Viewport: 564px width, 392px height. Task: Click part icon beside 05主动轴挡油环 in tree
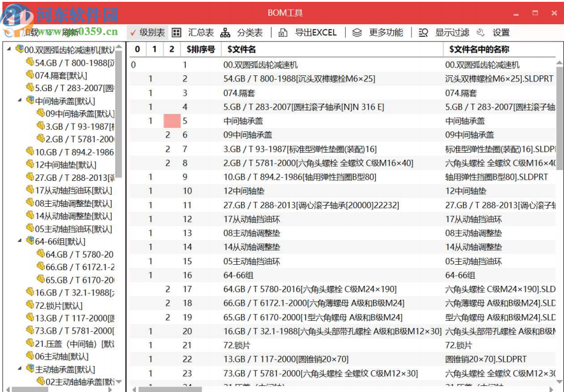tap(30, 227)
